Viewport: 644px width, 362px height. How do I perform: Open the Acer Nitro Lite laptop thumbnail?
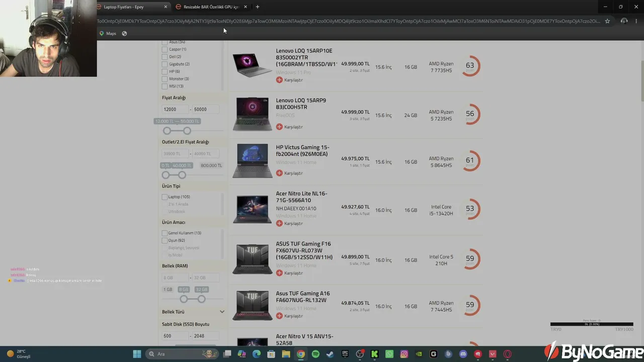coord(252,209)
